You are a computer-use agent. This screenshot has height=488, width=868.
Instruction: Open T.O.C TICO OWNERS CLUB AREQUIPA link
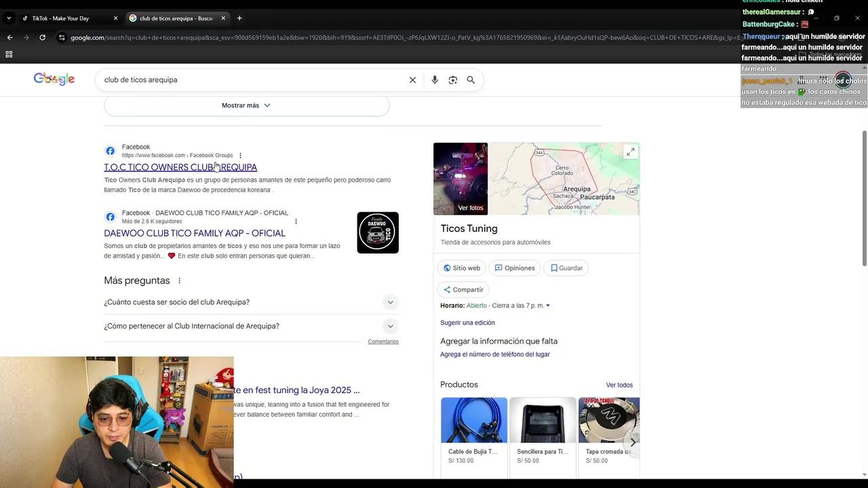point(180,167)
